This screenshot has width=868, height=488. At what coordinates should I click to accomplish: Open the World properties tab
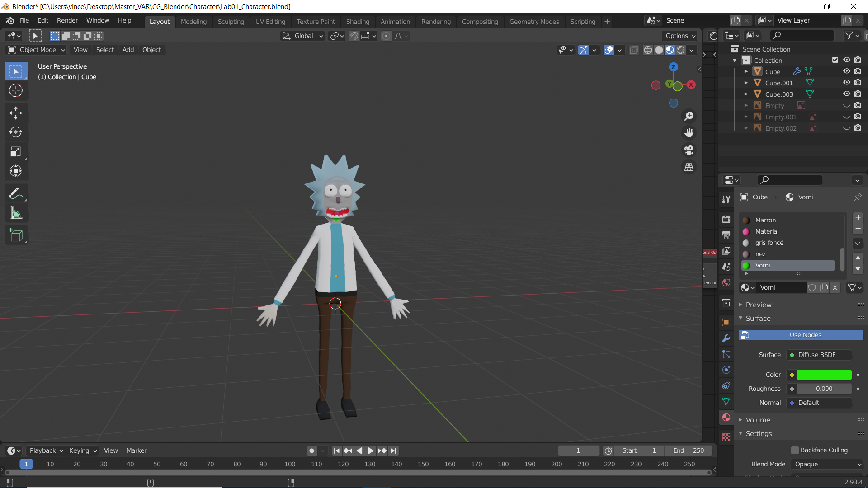726,283
